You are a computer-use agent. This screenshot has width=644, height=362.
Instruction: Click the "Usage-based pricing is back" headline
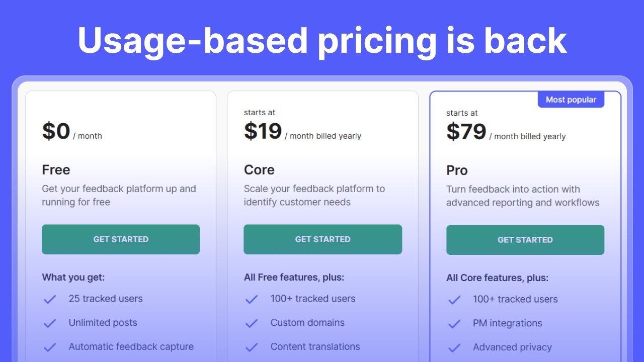pos(322,40)
